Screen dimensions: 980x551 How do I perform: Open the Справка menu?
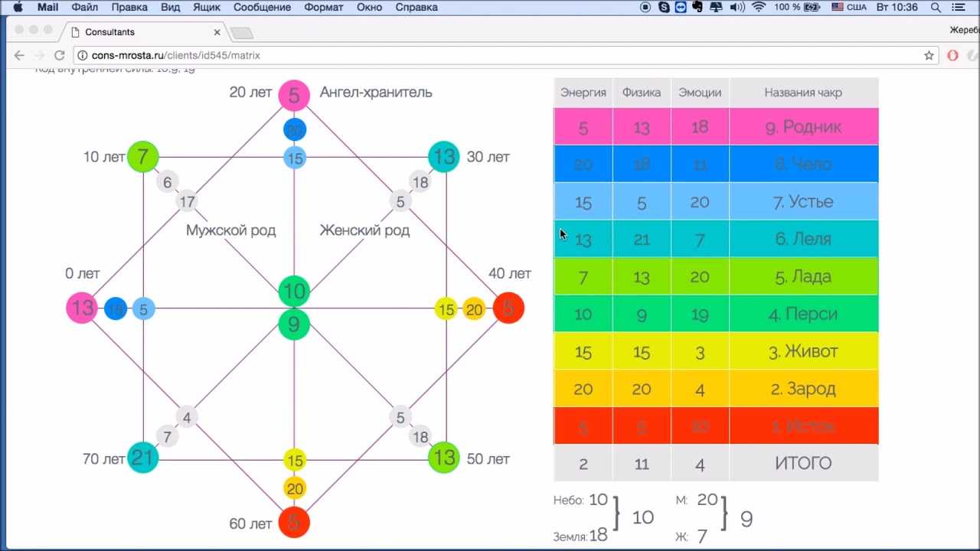[416, 7]
